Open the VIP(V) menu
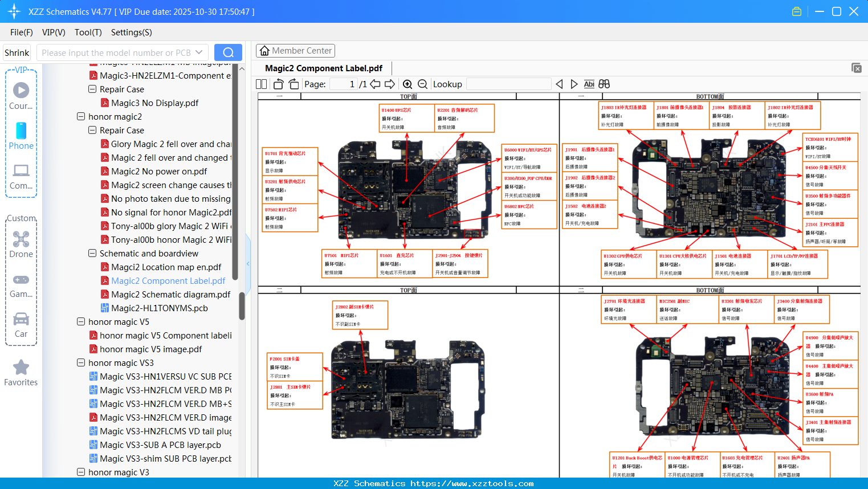This screenshot has width=868, height=489. point(54,32)
